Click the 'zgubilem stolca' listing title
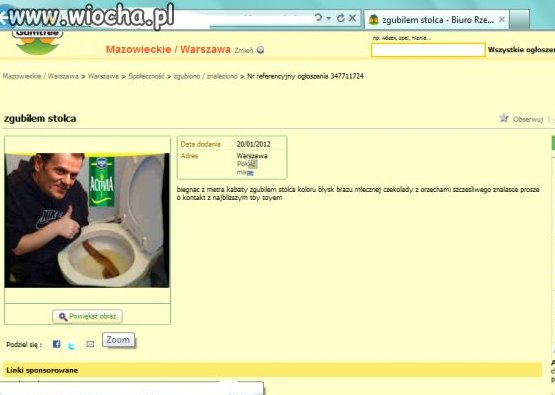 pos(40,118)
